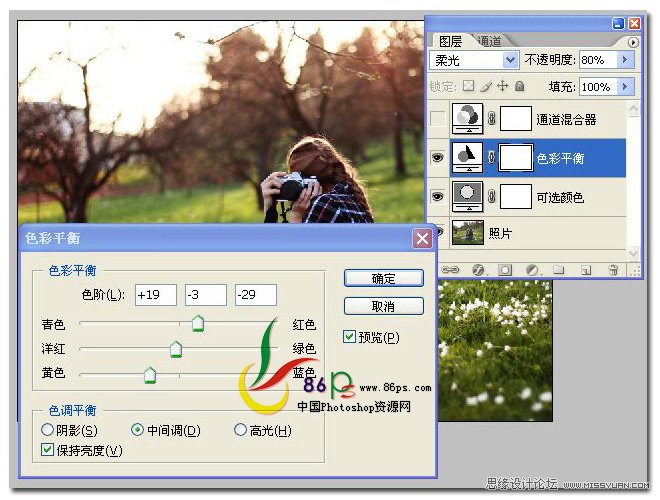Select the 通道混合器 layer name
Image resolution: width=660 pixels, height=500 pixels.
[x=566, y=120]
